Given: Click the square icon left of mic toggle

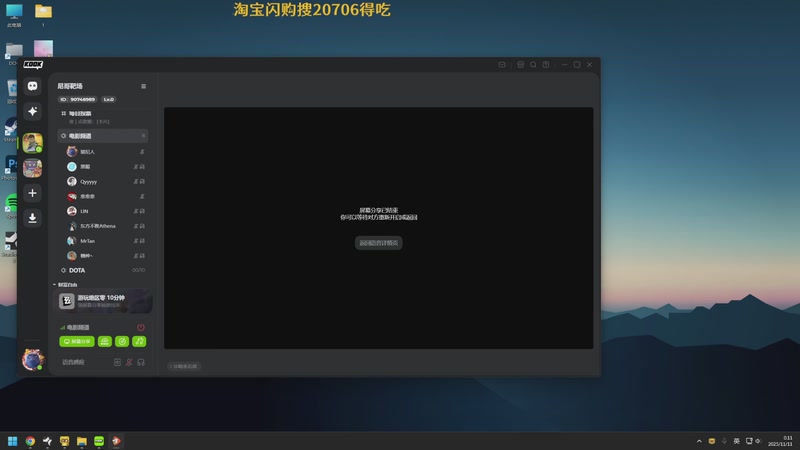Looking at the screenshot, I should (x=117, y=362).
